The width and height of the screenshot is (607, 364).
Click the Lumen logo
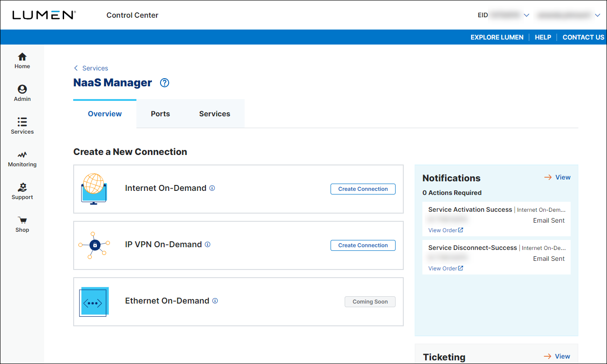coord(44,15)
